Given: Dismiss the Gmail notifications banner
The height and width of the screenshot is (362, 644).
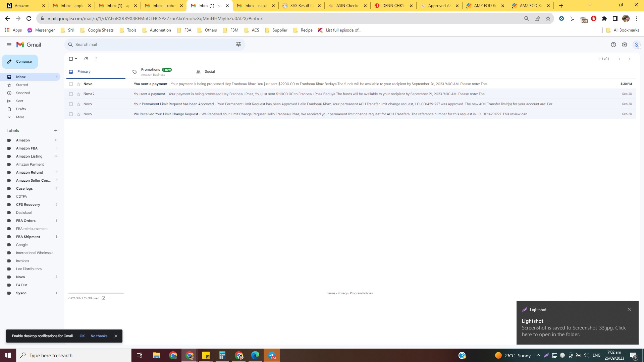Looking at the screenshot, I should pyautogui.click(x=116, y=336).
